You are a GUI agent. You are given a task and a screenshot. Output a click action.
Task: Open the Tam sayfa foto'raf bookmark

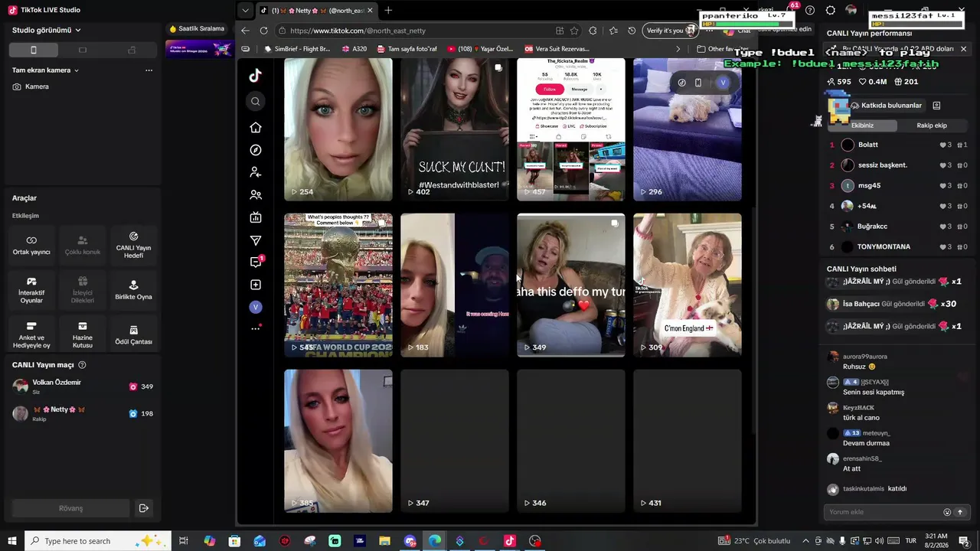tap(407, 49)
